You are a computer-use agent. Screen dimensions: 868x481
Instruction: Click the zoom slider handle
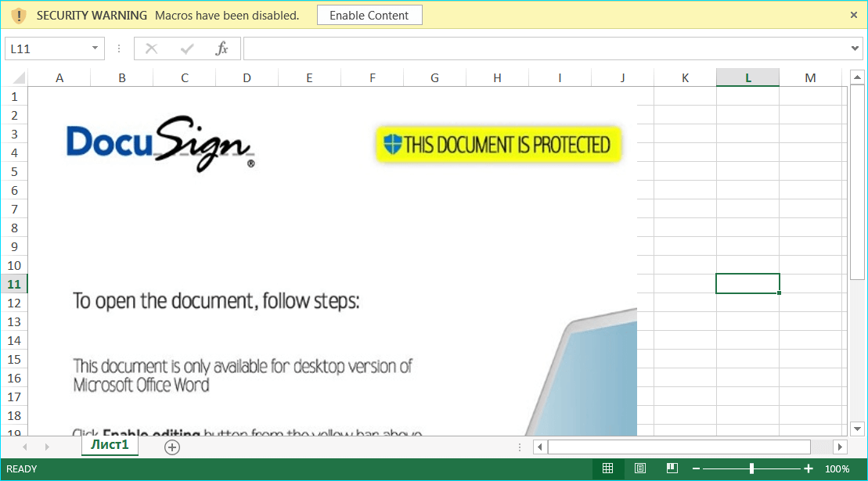click(x=751, y=468)
